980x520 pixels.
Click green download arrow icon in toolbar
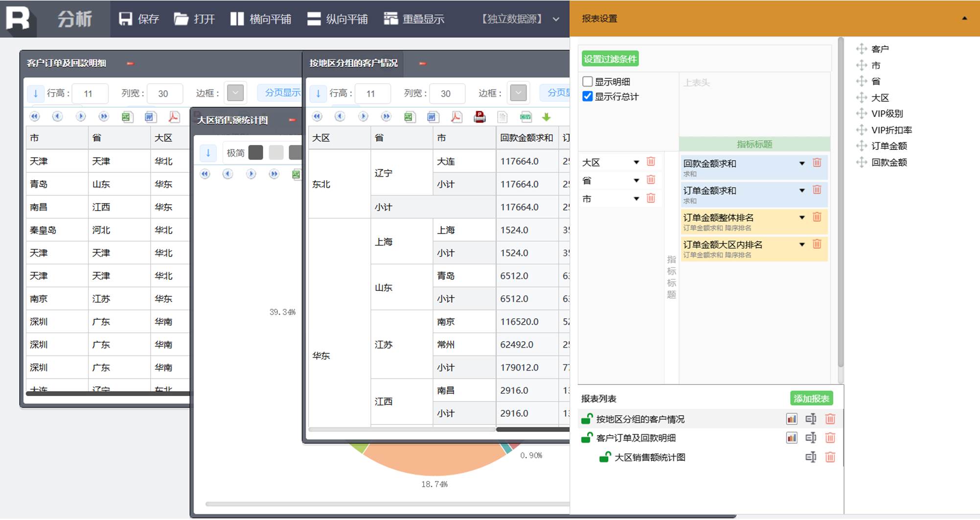click(x=547, y=117)
